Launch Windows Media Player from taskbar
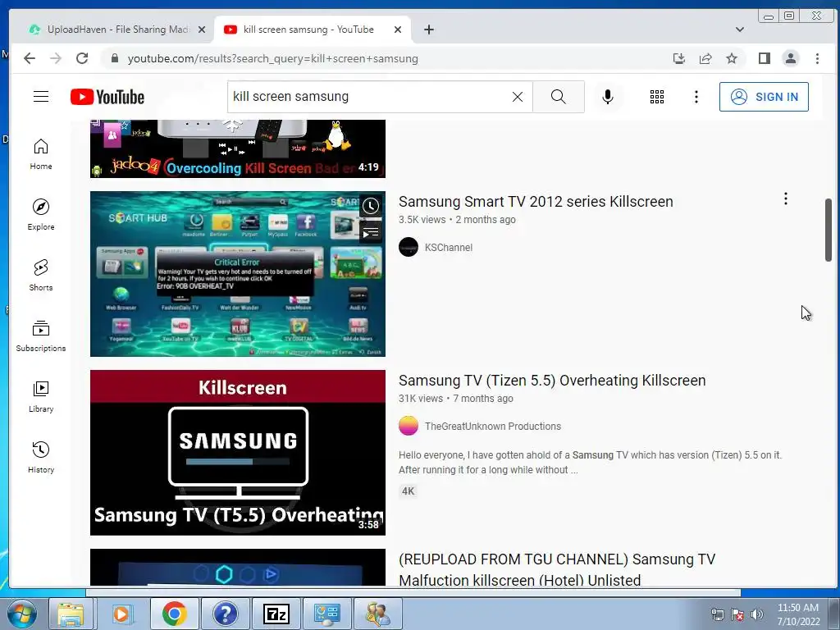The width and height of the screenshot is (840, 630). (x=122, y=614)
